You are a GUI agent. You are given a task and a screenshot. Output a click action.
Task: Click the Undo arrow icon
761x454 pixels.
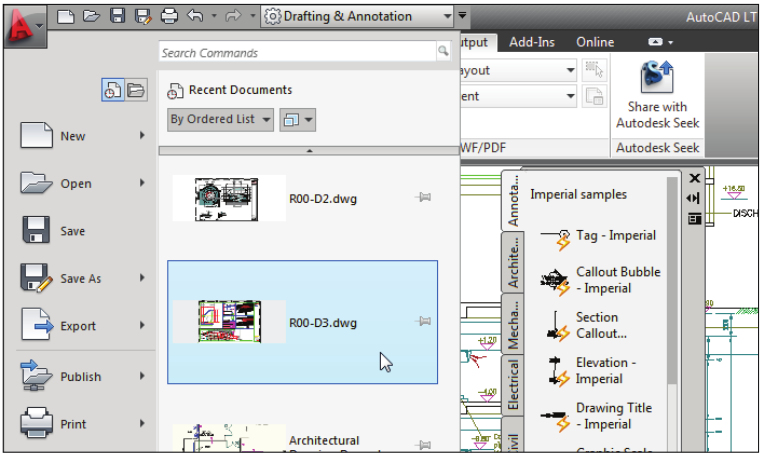196,16
